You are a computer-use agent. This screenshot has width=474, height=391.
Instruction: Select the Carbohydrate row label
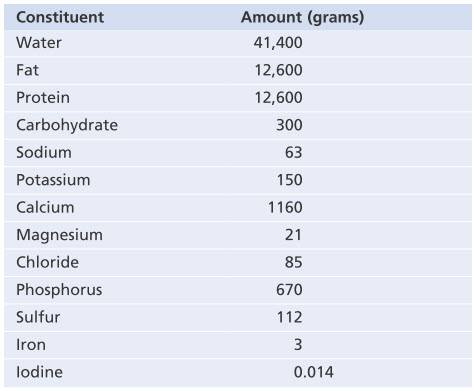point(67,125)
